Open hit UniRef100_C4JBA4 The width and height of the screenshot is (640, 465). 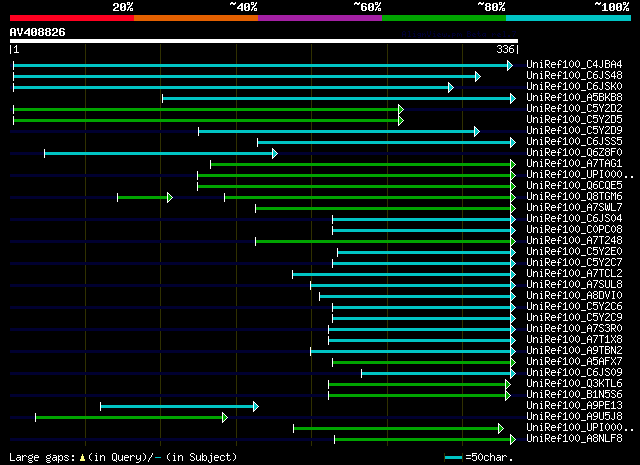click(574, 64)
